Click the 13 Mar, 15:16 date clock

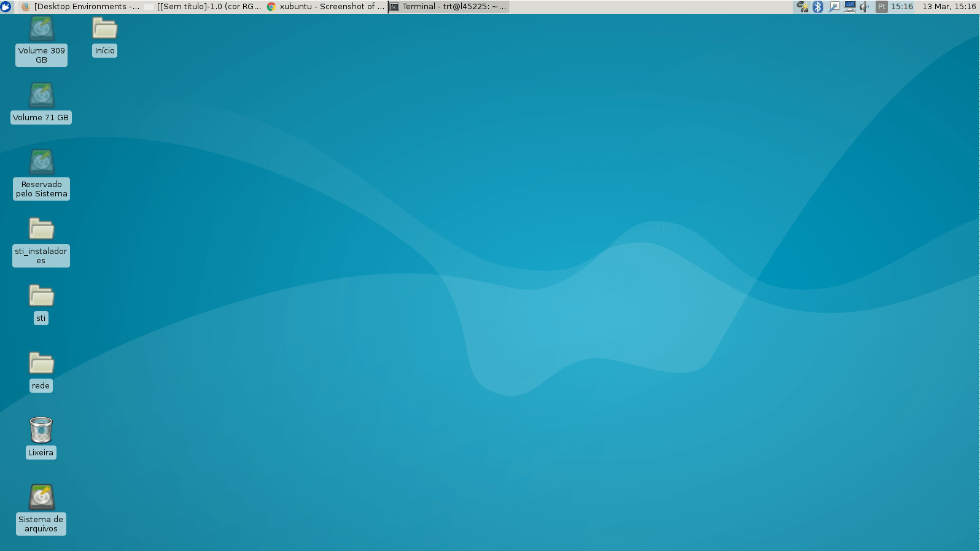[x=949, y=7]
